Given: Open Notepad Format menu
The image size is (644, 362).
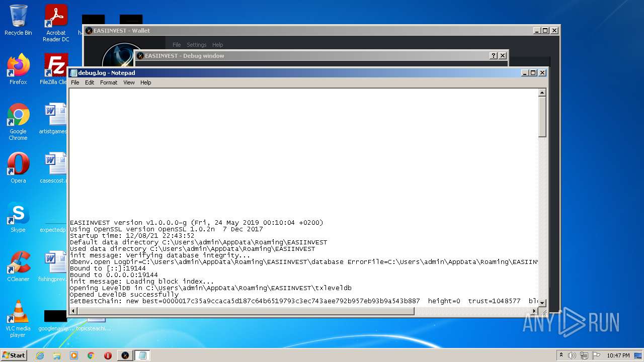Looking at the screenshot, I should [x=109, y=82].
